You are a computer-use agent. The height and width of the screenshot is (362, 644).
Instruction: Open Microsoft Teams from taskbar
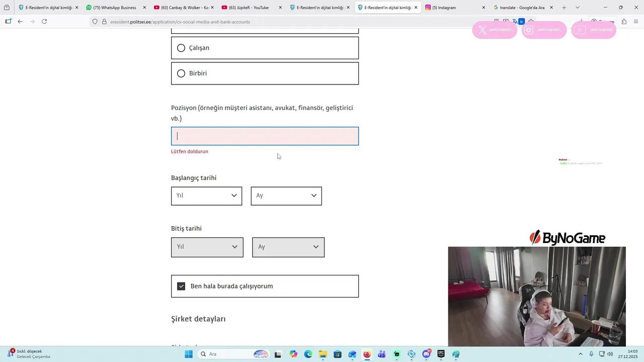tap(382, 354)
